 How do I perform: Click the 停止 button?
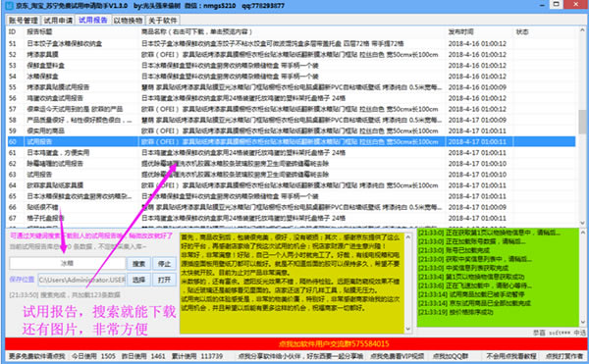pyautogui.click(x=165, y=264)
